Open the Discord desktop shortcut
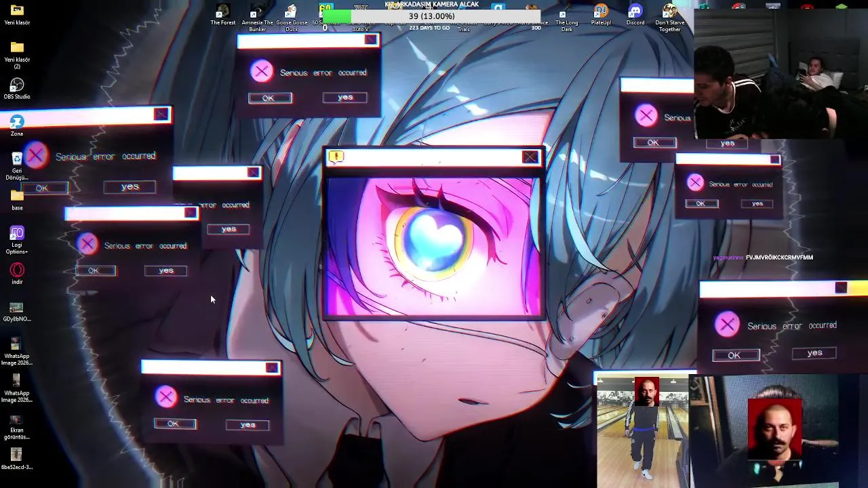Screen dimensions: 868x488 (635, 15)
